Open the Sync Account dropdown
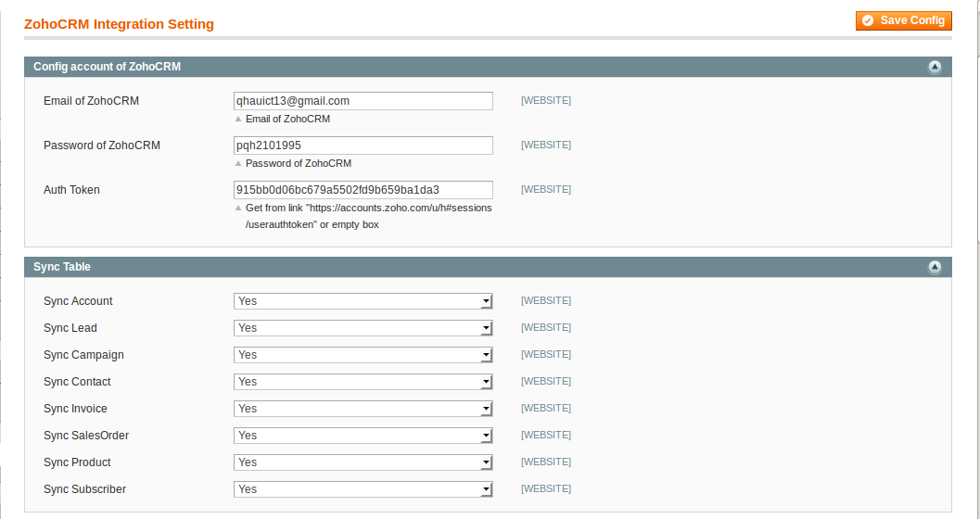The image size is (980, 519). [363, 301]
